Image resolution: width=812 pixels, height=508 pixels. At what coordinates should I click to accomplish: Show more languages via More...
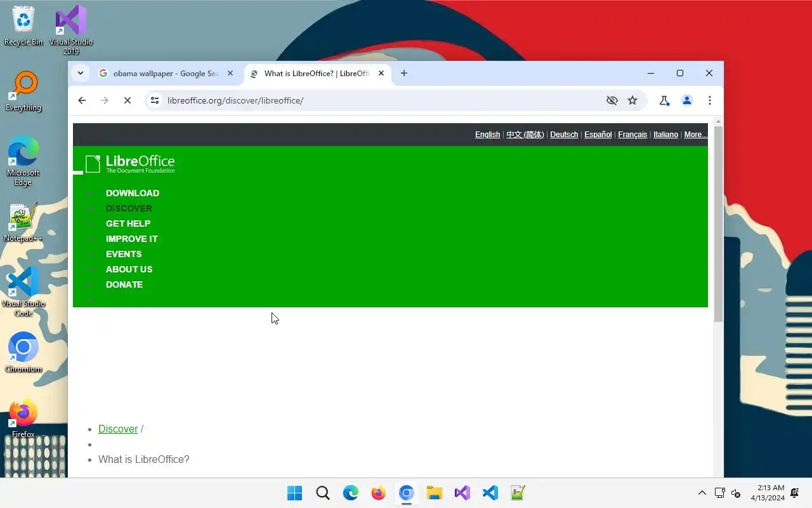click(695, 135)
